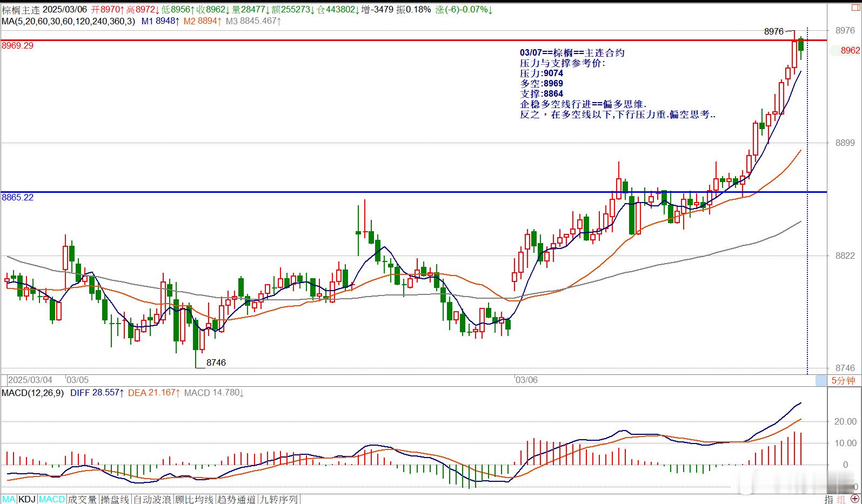
Task: Click the MA(5,20,60,30,60,120,240,360,3) parameters label
Action: pyautogui.click(x=69, y=21)
